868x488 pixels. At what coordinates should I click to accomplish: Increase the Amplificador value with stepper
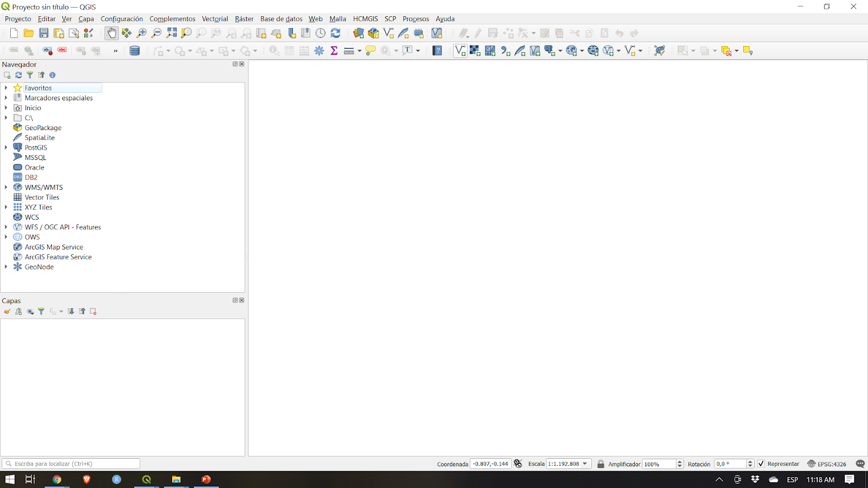coord(680,461)
